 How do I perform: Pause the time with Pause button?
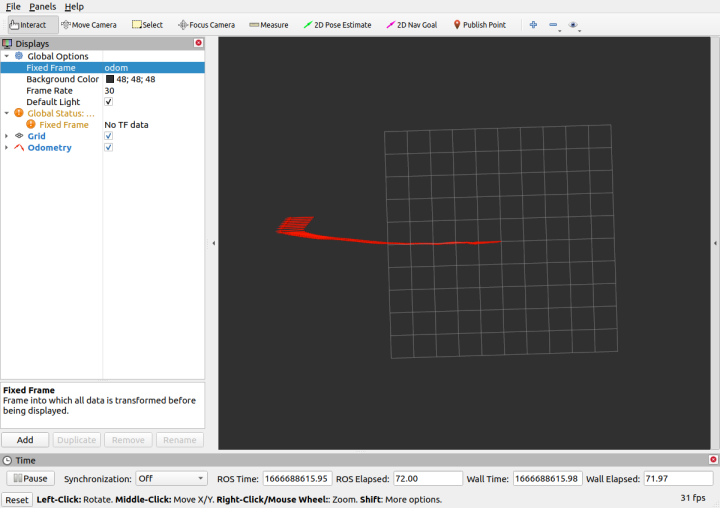tap(30, 479)
